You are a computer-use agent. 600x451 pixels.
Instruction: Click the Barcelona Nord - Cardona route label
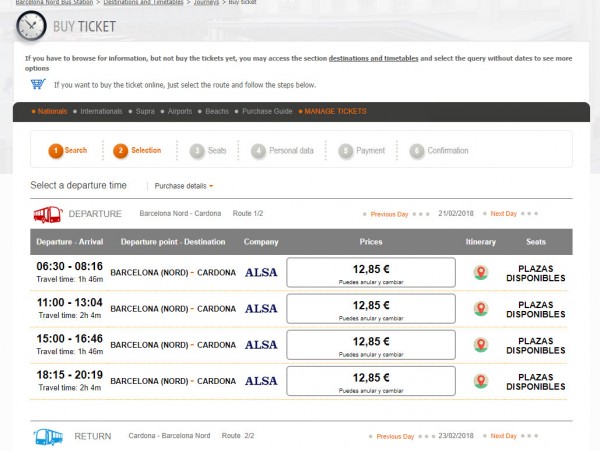click(180, 213)
